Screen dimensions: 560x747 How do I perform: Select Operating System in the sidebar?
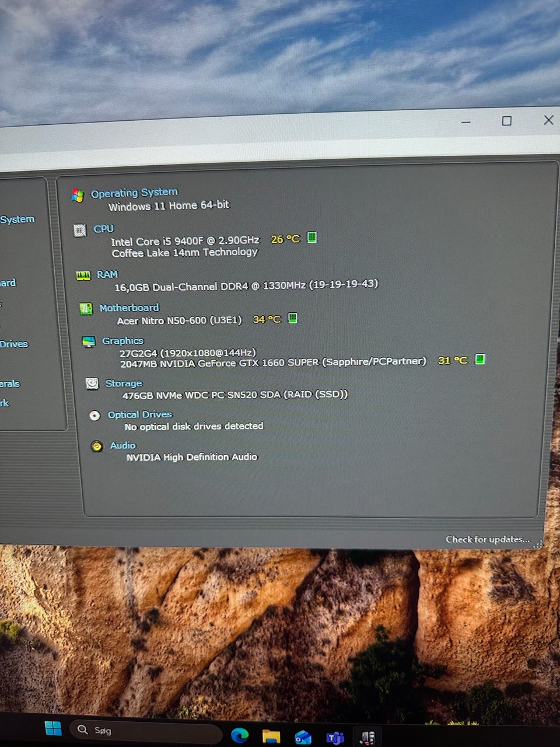[17, 219]
